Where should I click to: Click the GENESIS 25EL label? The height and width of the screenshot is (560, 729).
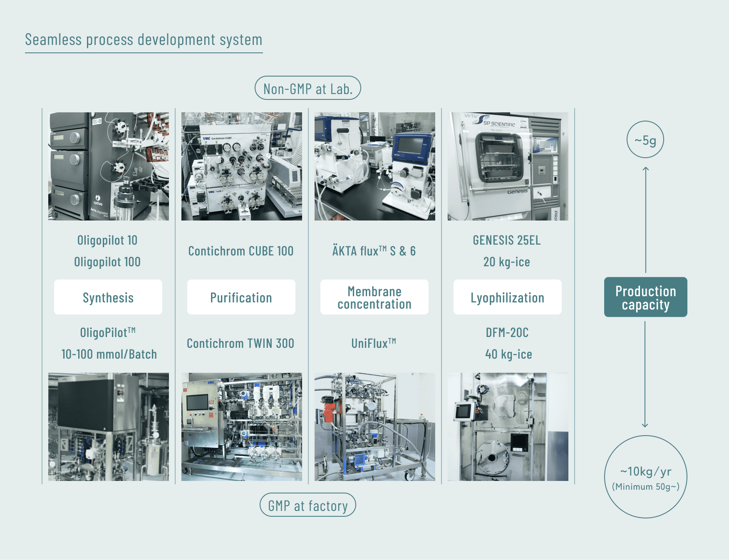click(507, 240)
